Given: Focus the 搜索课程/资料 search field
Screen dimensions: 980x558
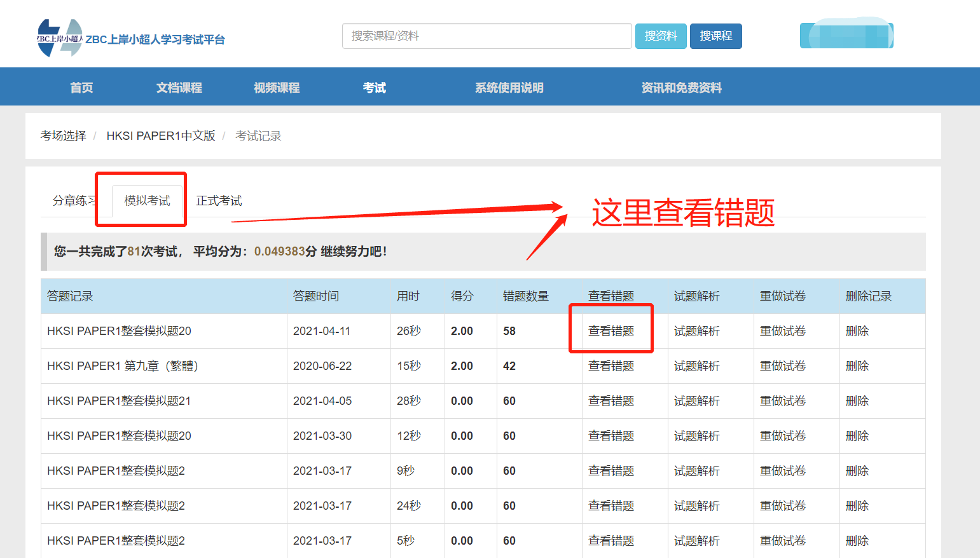Looking at the screenshot, I should coord(487,36).
